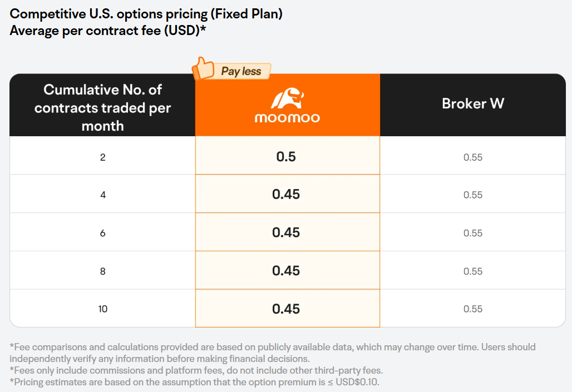Select moomoo 0.45 fee in row 6
This screenshot has height=392, width=572.
[x=286, y=232]
